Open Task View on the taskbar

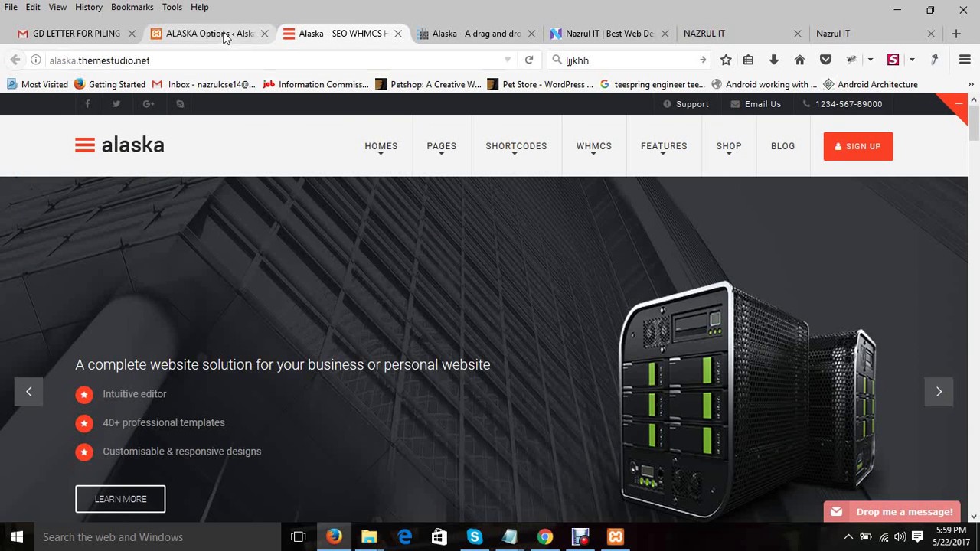(299, 536)
